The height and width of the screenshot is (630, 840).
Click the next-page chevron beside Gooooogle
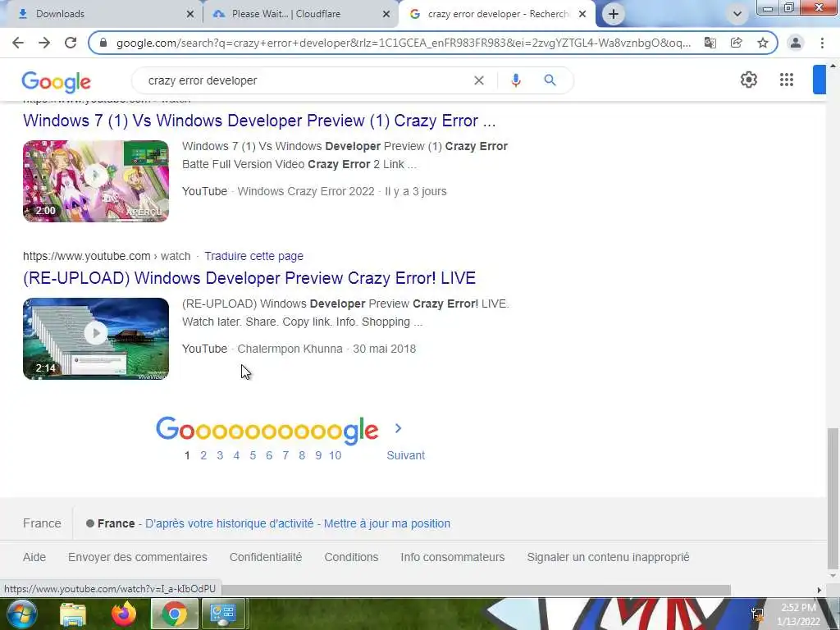coord(398,428)
